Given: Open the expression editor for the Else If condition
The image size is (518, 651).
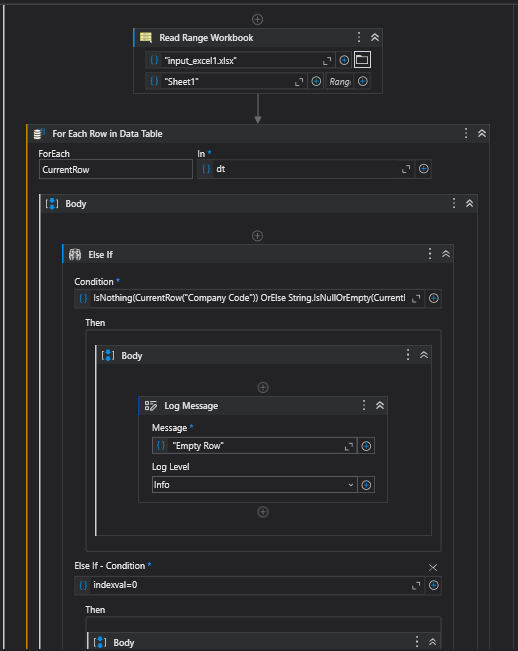Looking at the screenshot, I should (x=416, y=298).
